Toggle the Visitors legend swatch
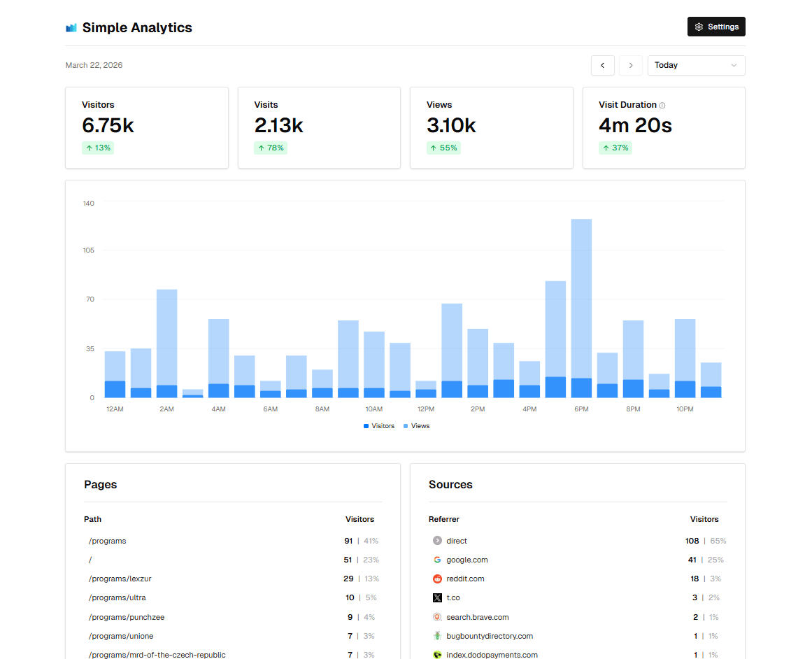 pyautogui.click(x=366, y=426)
